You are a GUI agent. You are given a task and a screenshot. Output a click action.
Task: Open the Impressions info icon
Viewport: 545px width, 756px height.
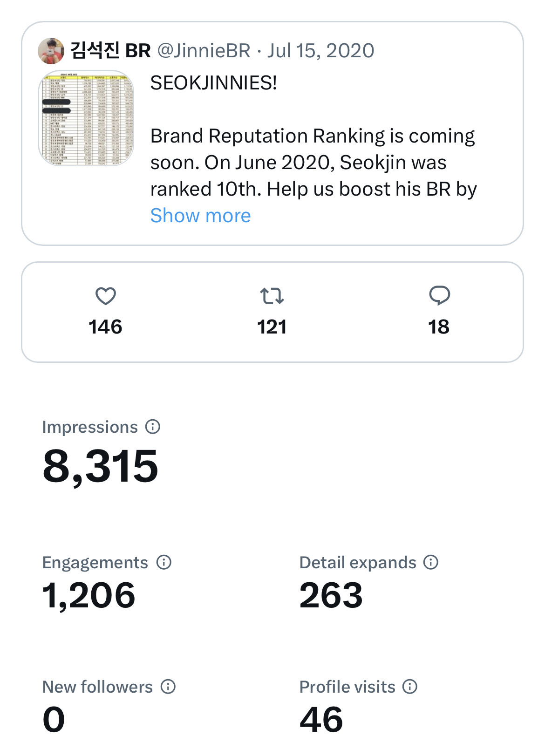[153, 427]
